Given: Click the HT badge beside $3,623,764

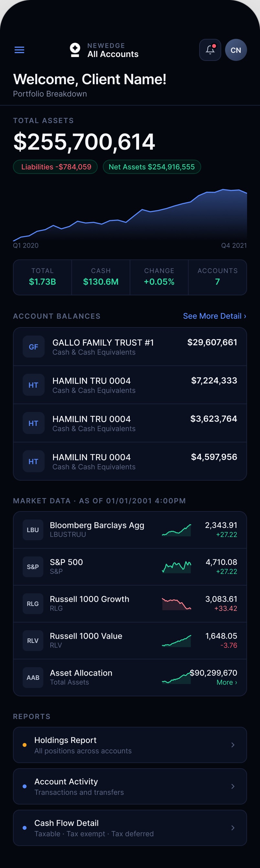Looking at the screenshot, I should click(33, 423).
